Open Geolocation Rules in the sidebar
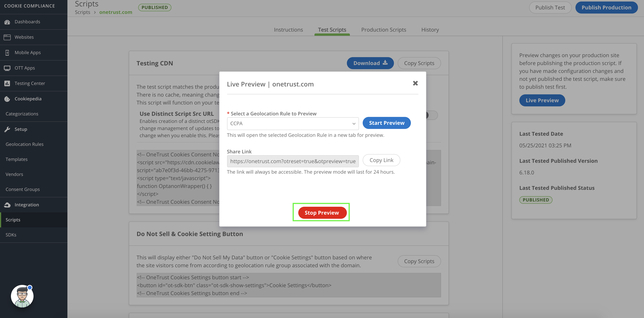The width and height of the screenshot is (644, 318). click(24, 144)
